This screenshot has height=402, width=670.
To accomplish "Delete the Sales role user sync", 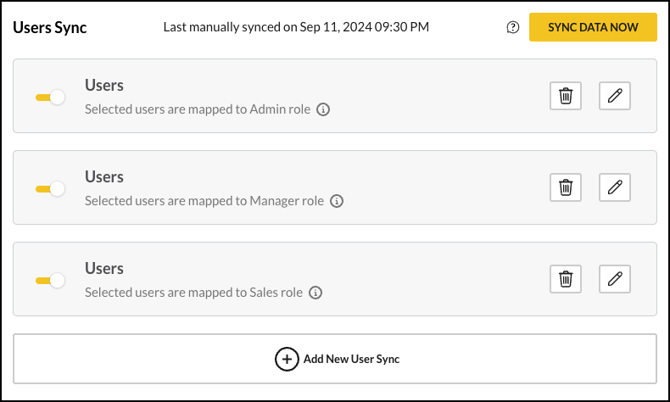I will 565,279.
